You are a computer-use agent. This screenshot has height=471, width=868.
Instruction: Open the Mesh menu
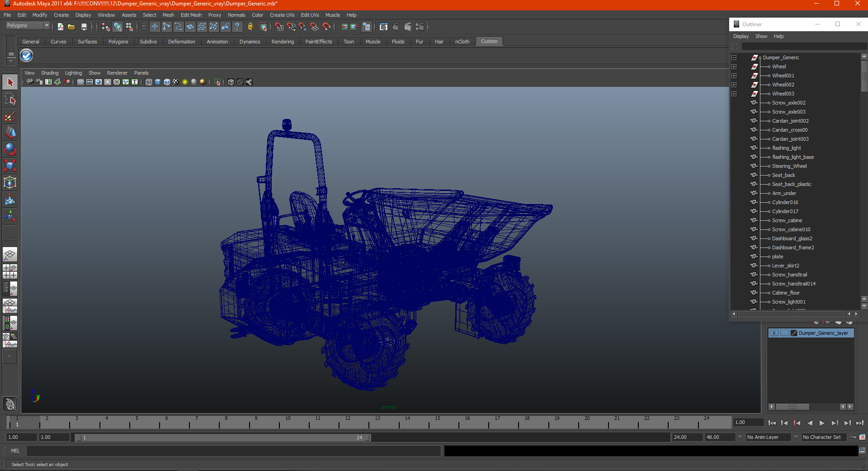pos(168,15)
